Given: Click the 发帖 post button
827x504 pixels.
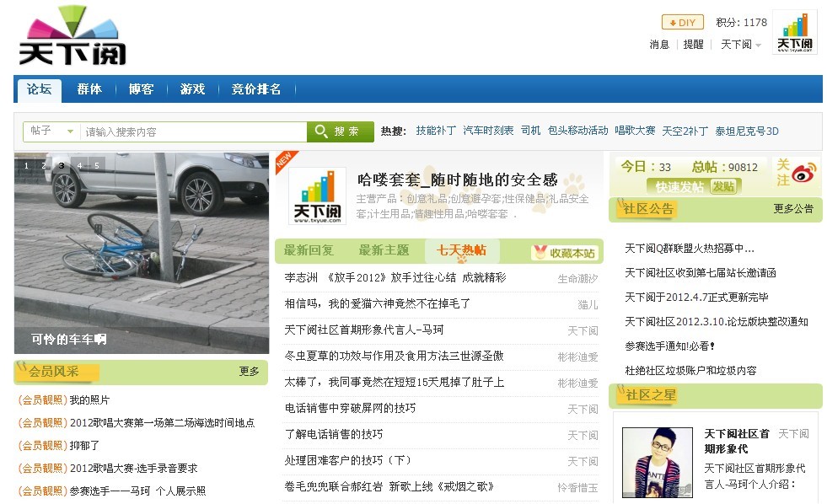Looking at the screenshot, I should [x=723, y=187].
